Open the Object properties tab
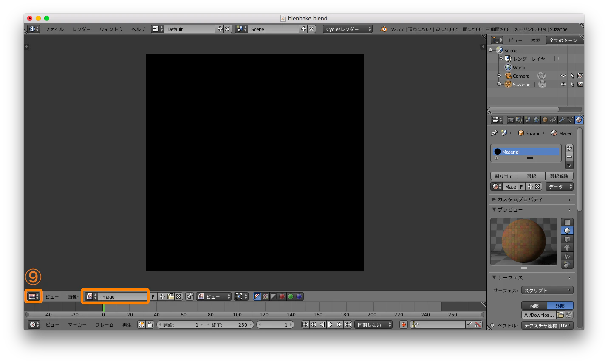 tap(545, 120)
